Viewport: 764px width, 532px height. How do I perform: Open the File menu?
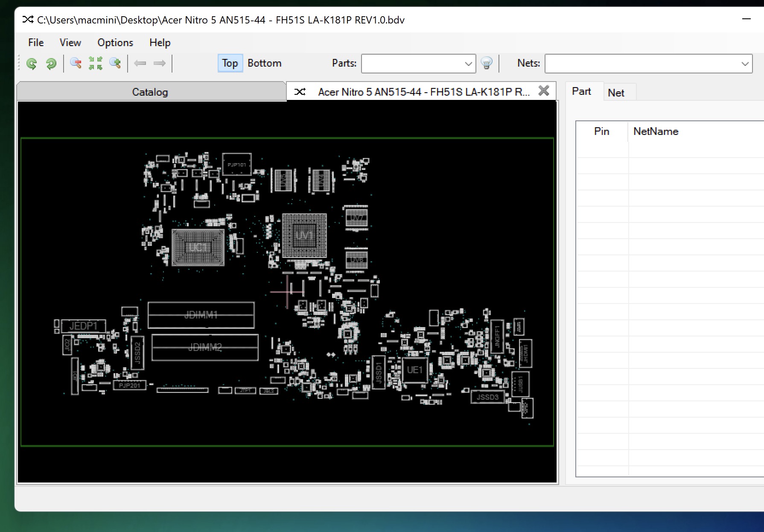click(36, 43)
